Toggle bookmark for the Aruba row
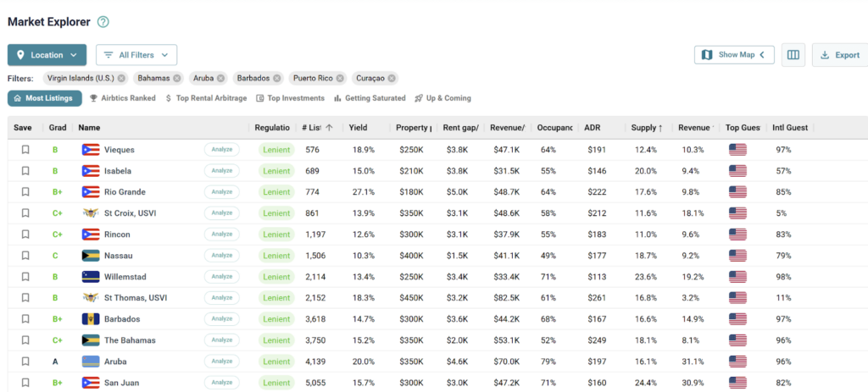Image resolution: width=868 pixels, height=392 pixels. pyautogui.click(x=25, y=362)
